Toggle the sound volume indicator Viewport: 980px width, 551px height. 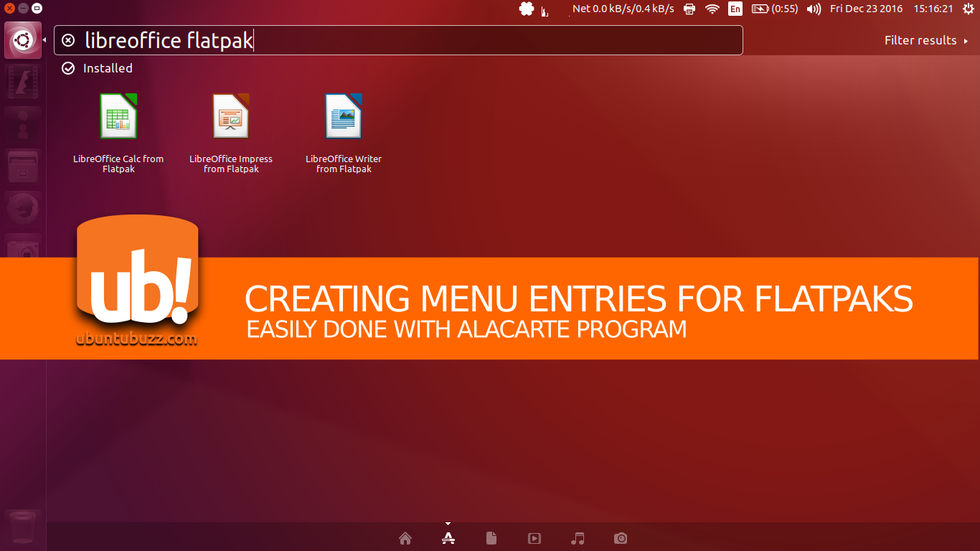(x=813, y=9)
